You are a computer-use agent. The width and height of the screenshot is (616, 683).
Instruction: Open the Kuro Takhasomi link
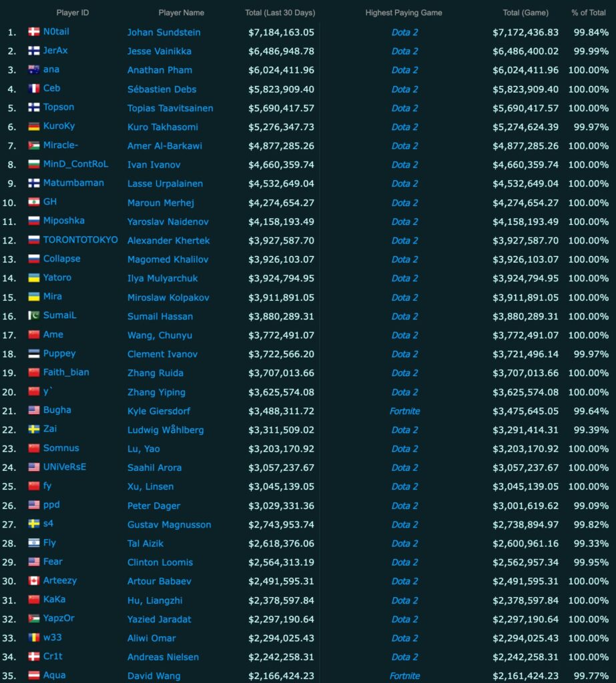pyautogui.click(x=163, y=127)
